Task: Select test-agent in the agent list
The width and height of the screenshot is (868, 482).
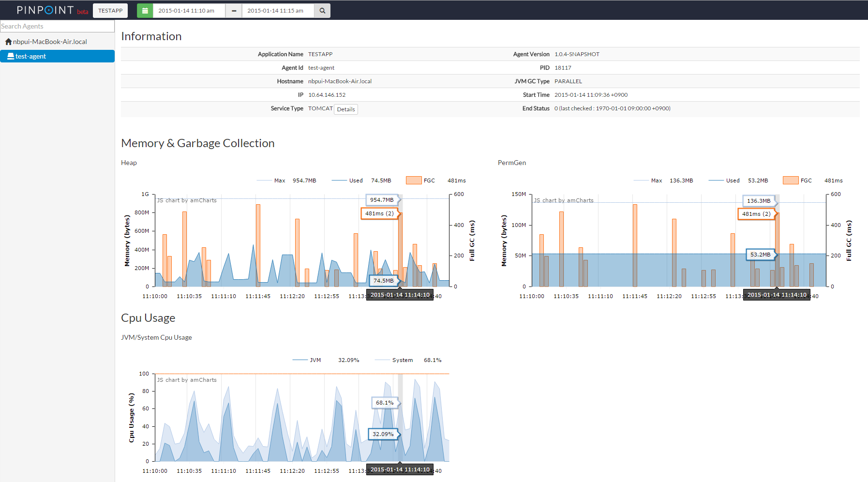Action: [x=57, y=56]
